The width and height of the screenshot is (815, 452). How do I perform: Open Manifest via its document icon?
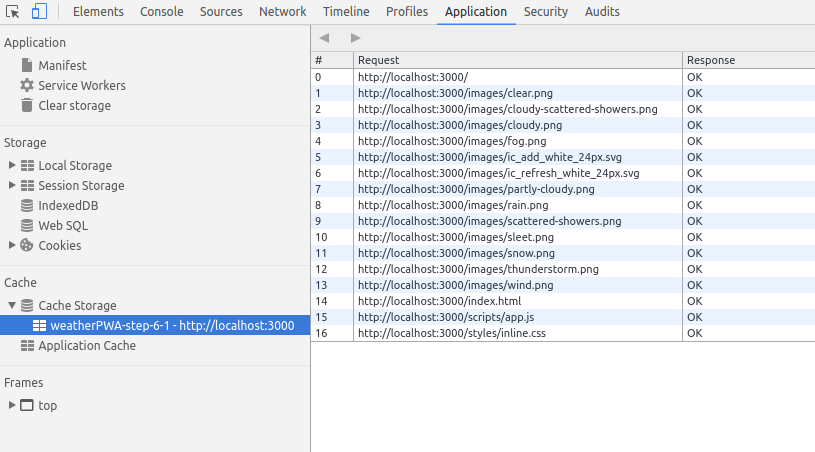point(27,65)
